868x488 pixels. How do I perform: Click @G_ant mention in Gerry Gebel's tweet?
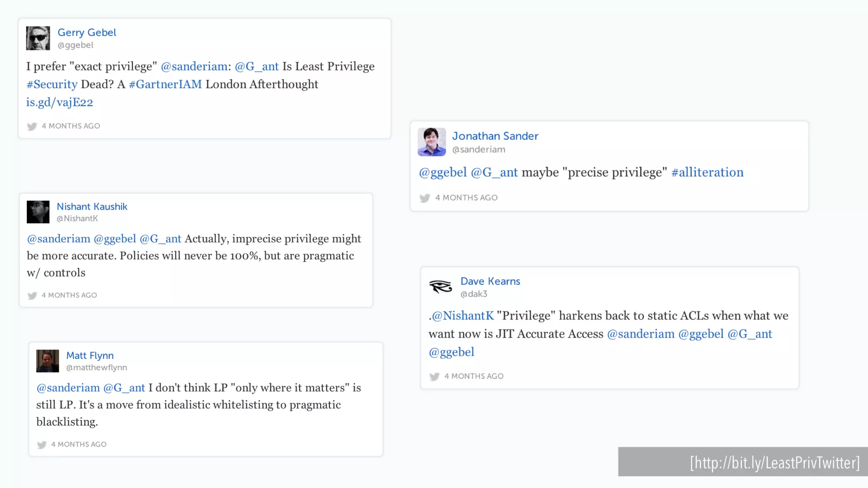point(257,67)
